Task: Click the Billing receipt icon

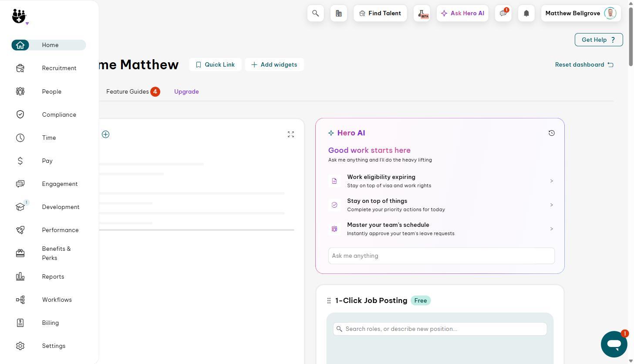Action: (x=20, y=323)
